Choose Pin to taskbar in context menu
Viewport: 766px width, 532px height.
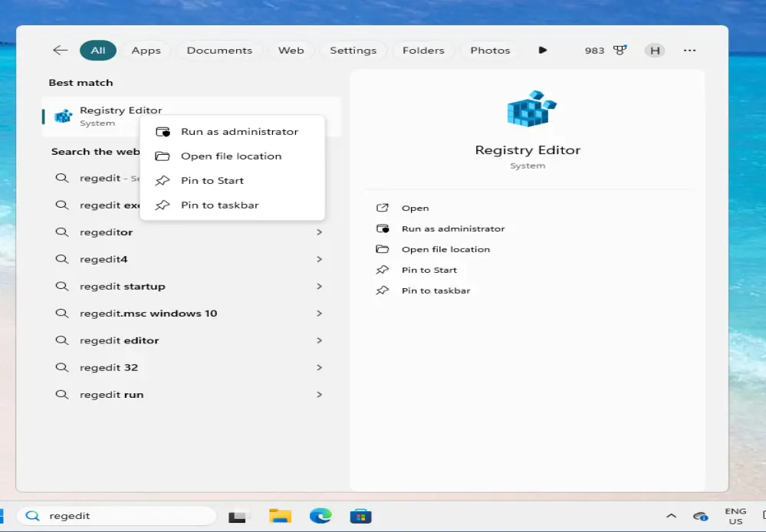(232, 205)
